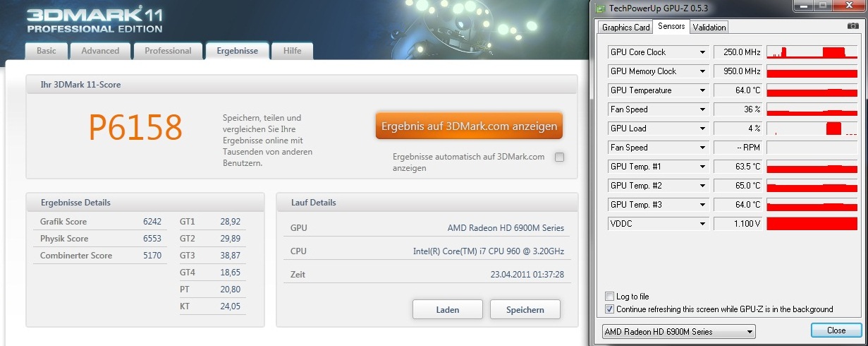Click the GPU-Z screenshot camera icon
The height and width of the screenshot is (346, 868).
click(852, 26)
